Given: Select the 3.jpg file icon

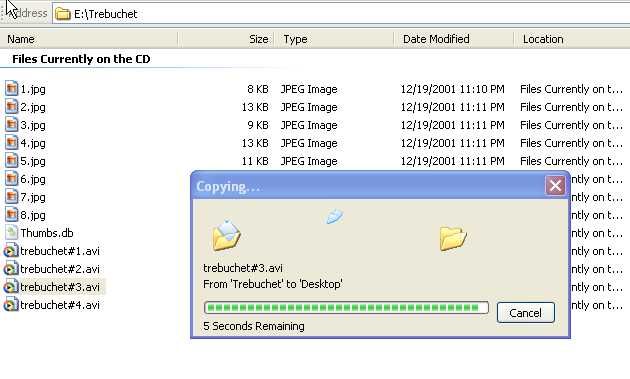Looking at the screenshot, I should click(x=12, y=125).
